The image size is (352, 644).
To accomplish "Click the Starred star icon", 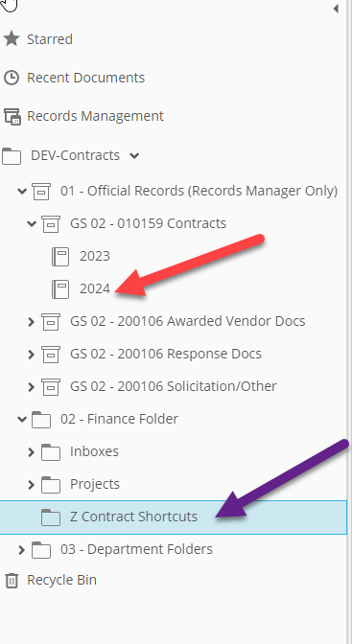I will click(x=12, y=39).
